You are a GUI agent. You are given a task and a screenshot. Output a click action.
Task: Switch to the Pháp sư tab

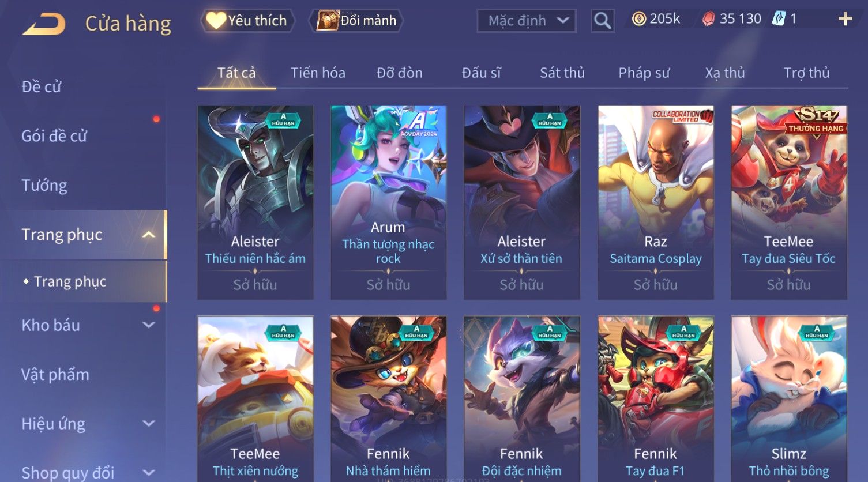[x=644, y=73]
